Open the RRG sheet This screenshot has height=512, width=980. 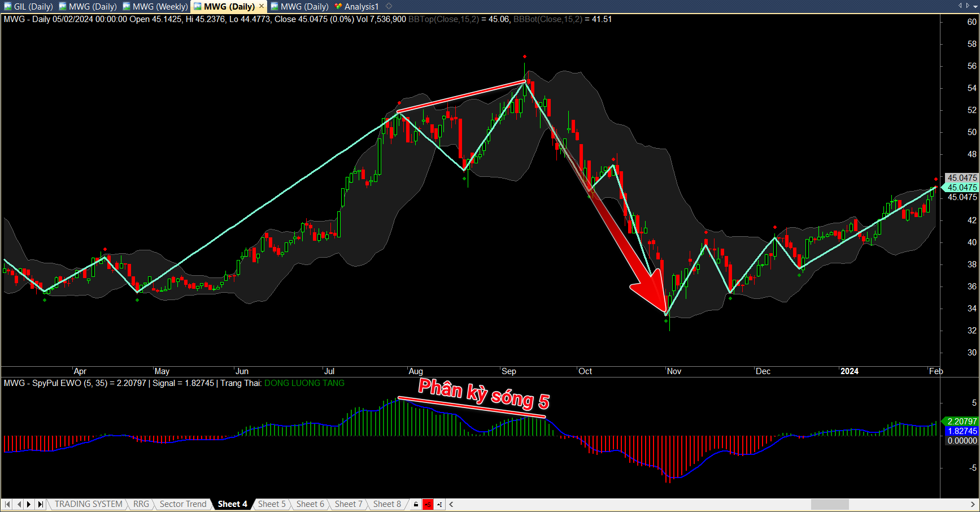[141, 504]
